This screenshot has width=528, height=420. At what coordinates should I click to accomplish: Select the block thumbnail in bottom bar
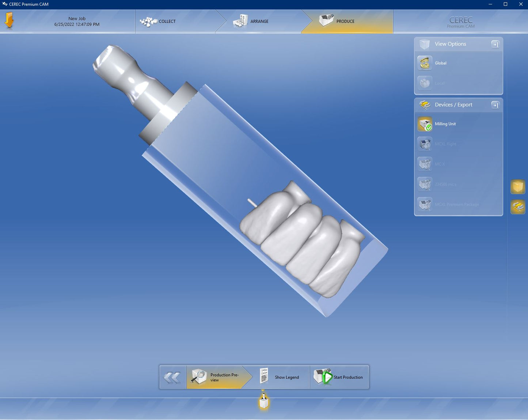pos(264,402)
